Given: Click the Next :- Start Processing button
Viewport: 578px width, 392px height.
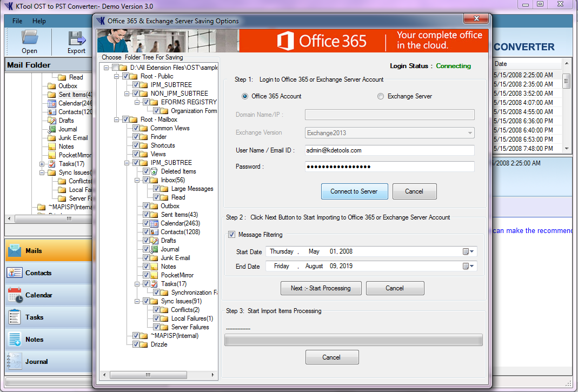Looking at the screenshot, I should pyautogui.click(x=321, y=288).
